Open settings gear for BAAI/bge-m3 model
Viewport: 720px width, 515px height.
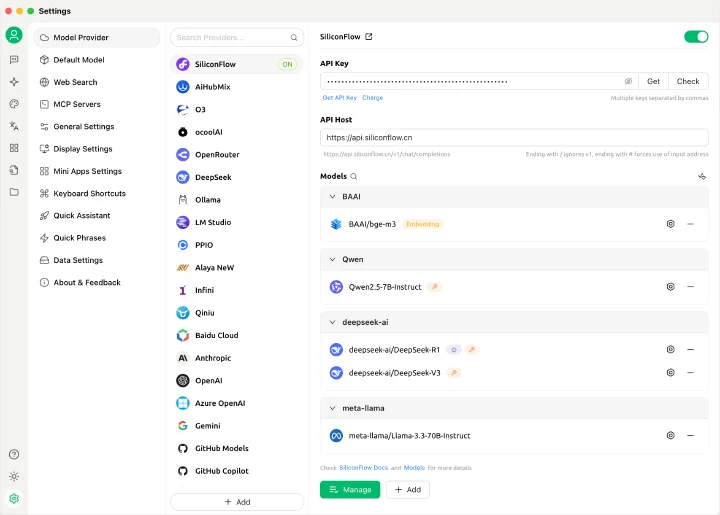pyautogui.click(x=670, y=224)
